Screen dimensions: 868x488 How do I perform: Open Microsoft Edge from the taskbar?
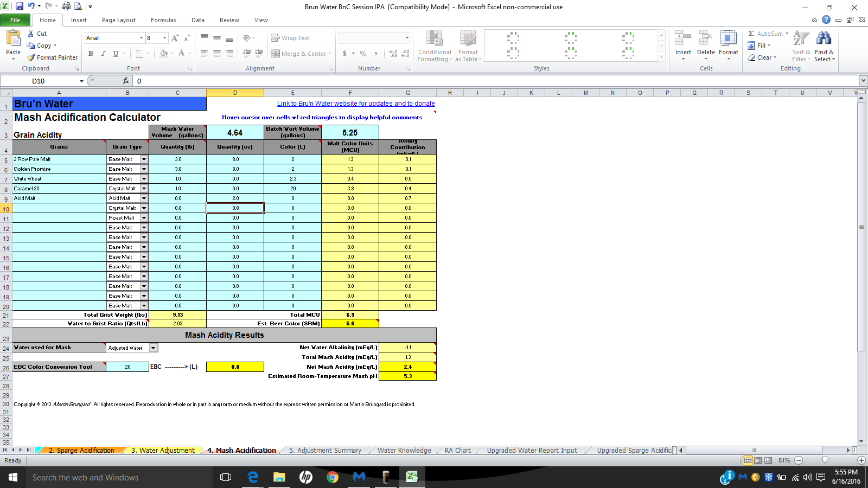253,477
